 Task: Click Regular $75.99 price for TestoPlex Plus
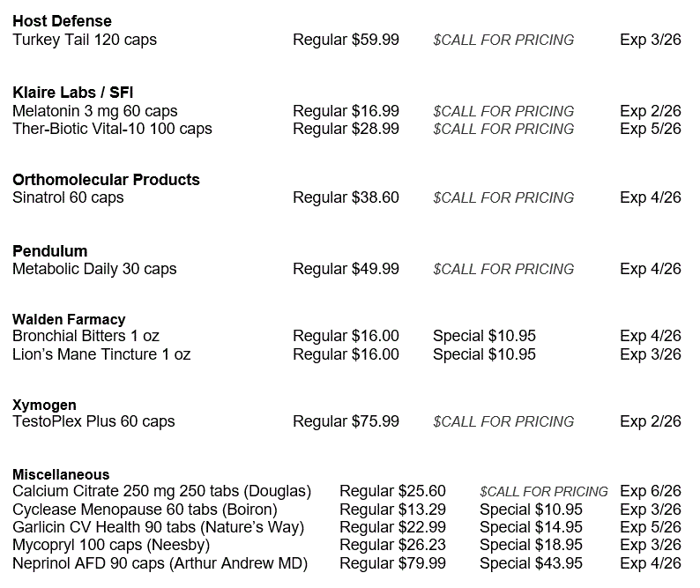click(346, 421)
